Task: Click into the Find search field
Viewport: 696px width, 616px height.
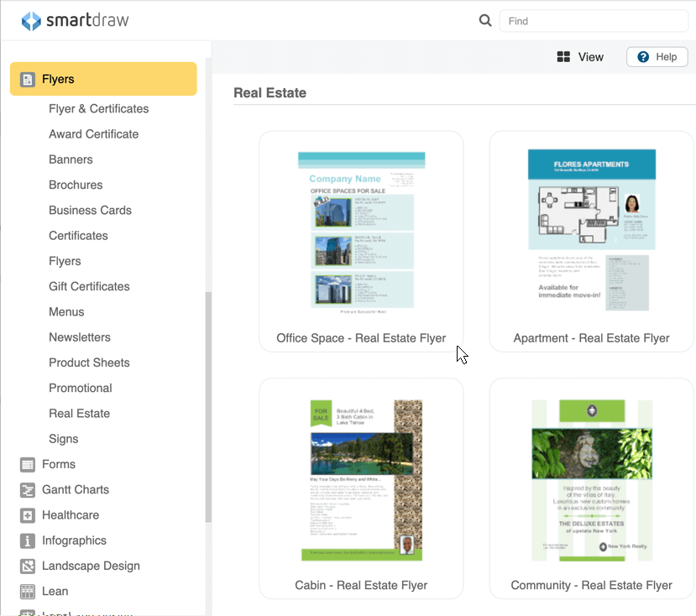Action: (594, 21)
